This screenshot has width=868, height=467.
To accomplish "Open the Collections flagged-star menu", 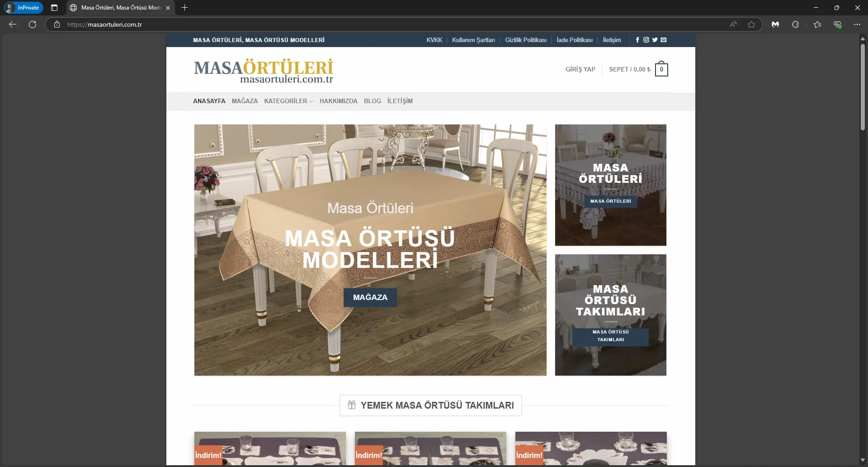I will pyautogui.click(x=817, y=24).
